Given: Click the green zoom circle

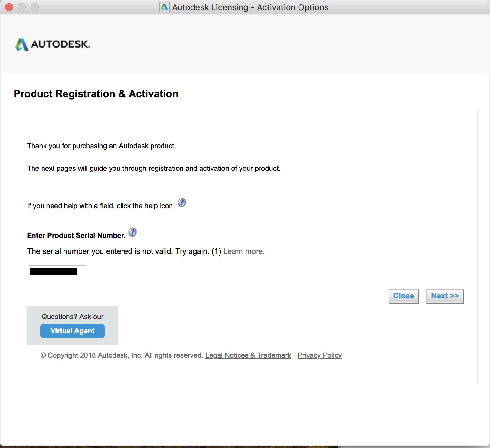Looking at the screenshot, I should [34, 7].
